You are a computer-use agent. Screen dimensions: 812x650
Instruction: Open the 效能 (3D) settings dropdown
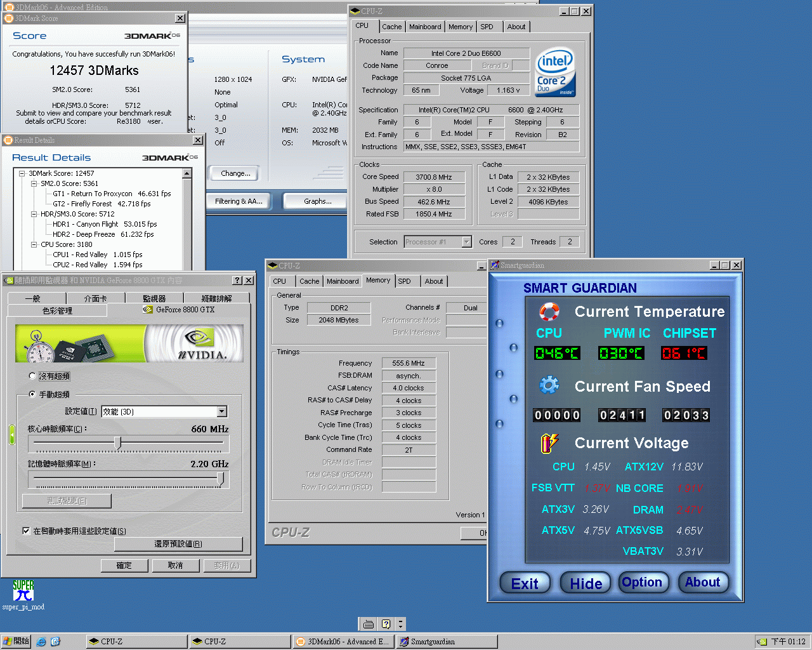(222, 411)
